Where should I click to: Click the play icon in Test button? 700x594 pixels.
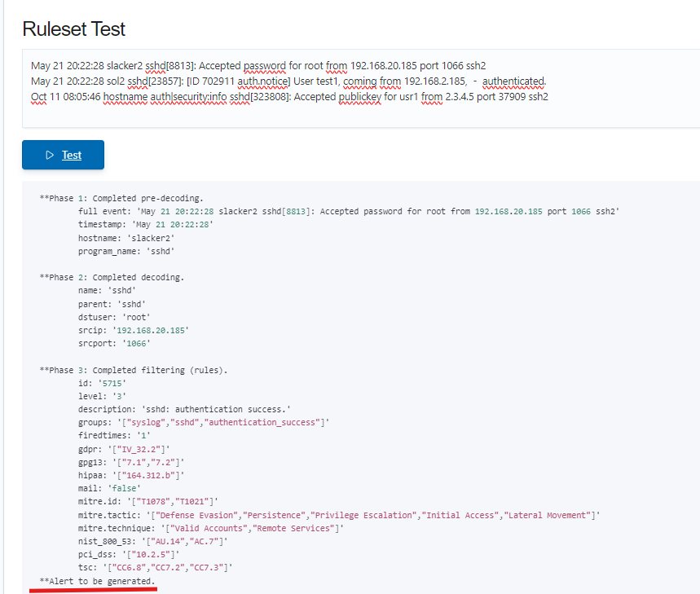(x=50, y=155)
